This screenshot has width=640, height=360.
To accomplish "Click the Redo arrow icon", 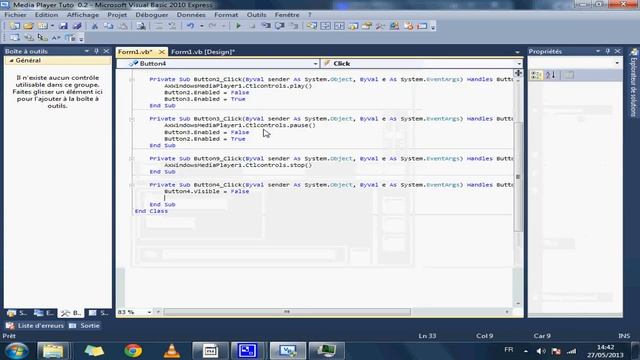I will pos(212,26).
